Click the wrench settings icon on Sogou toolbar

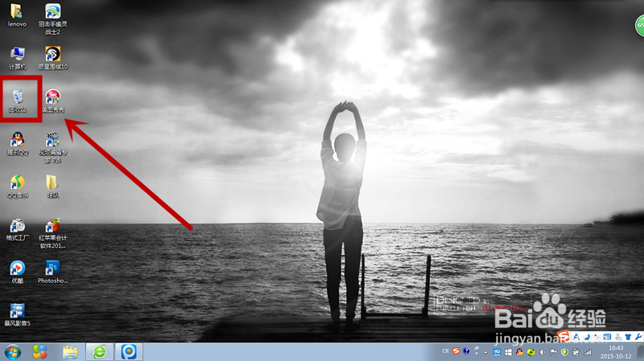click(638, 337)
